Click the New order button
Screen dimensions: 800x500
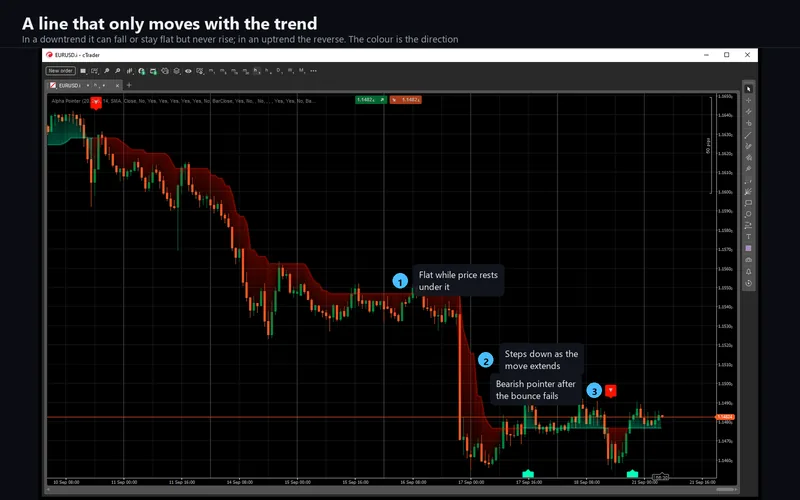[61, 71]
